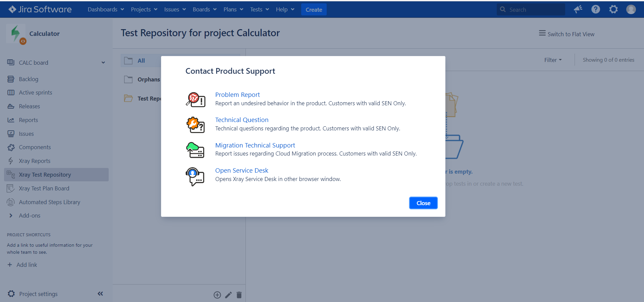Image resolution: width=644 pixels, height=302 pixels.
Task: Open the Dashboards dropdown menu
Action: (106, 9)
